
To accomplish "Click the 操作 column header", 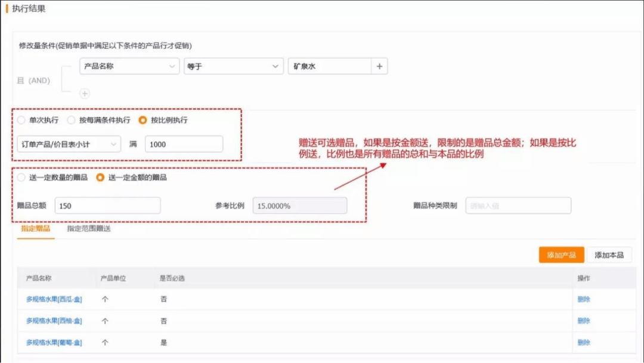I will click(584, 278).
